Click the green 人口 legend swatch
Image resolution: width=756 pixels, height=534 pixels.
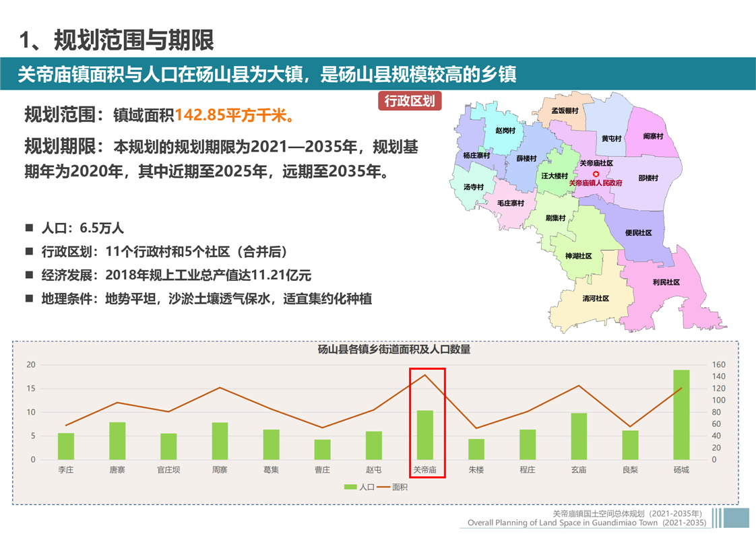(351, 487)
